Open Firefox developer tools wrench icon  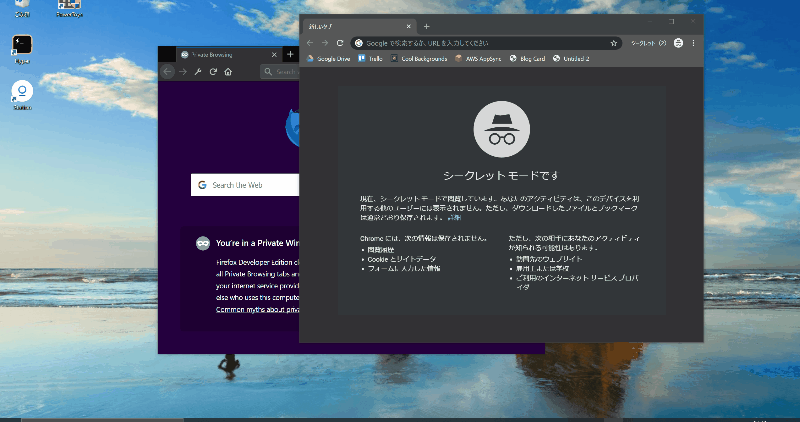pos(198,72)
